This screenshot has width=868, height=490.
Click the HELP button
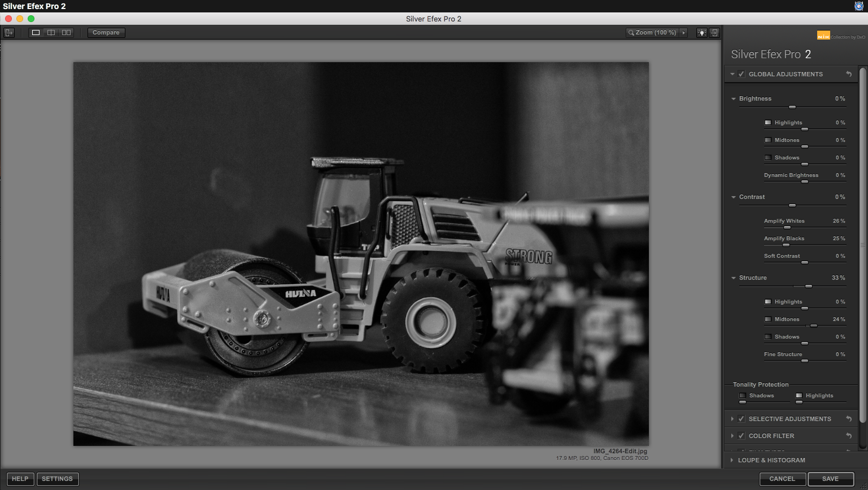pos(20,479)
